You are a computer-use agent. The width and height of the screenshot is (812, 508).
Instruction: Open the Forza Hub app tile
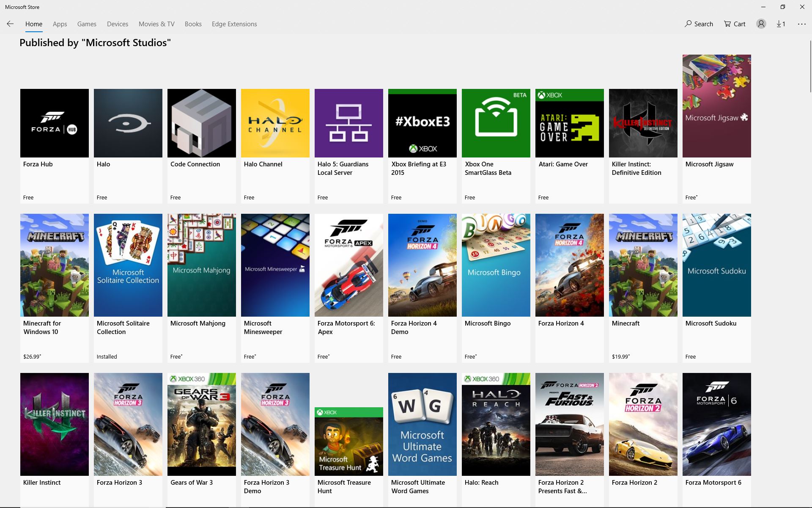pos(55,123)
